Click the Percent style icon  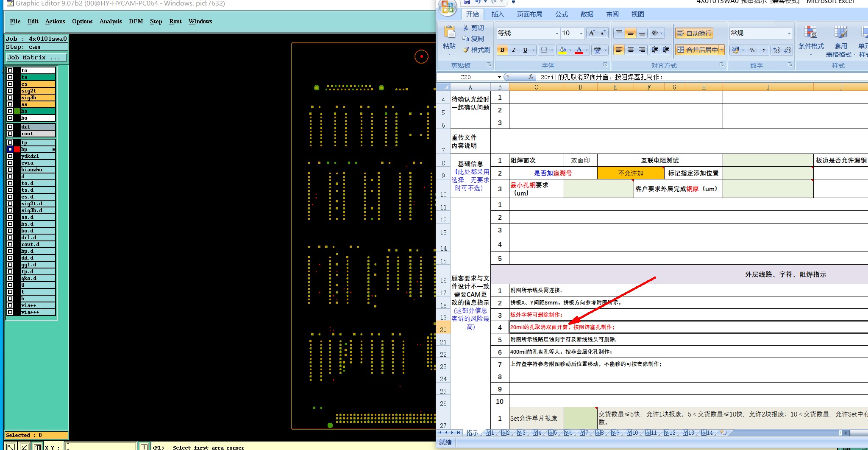752,50
